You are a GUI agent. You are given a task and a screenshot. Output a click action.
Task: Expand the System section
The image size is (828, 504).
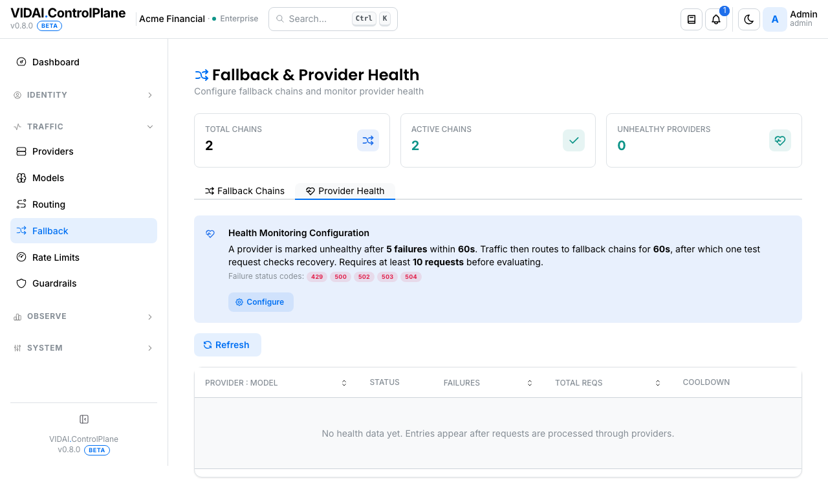pyautogui.click(x=83, y=348)
